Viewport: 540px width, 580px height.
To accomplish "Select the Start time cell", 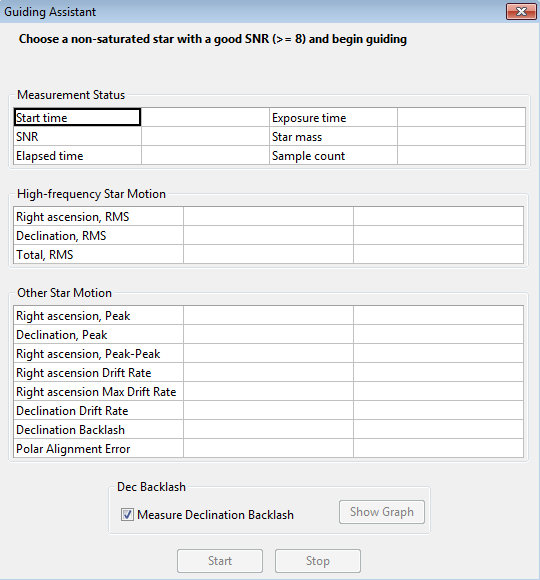I will point(77,117).
